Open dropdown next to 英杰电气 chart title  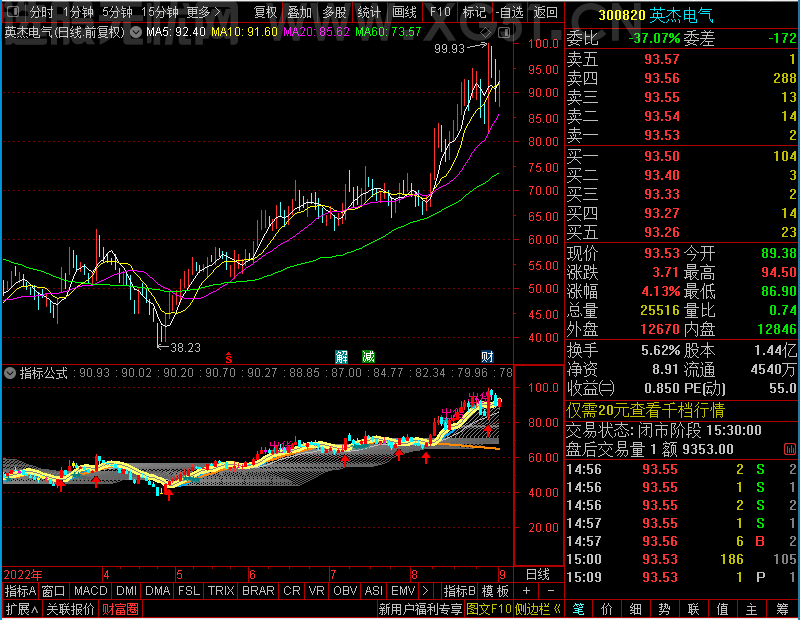pyautogui.click(x=136, y=32)
